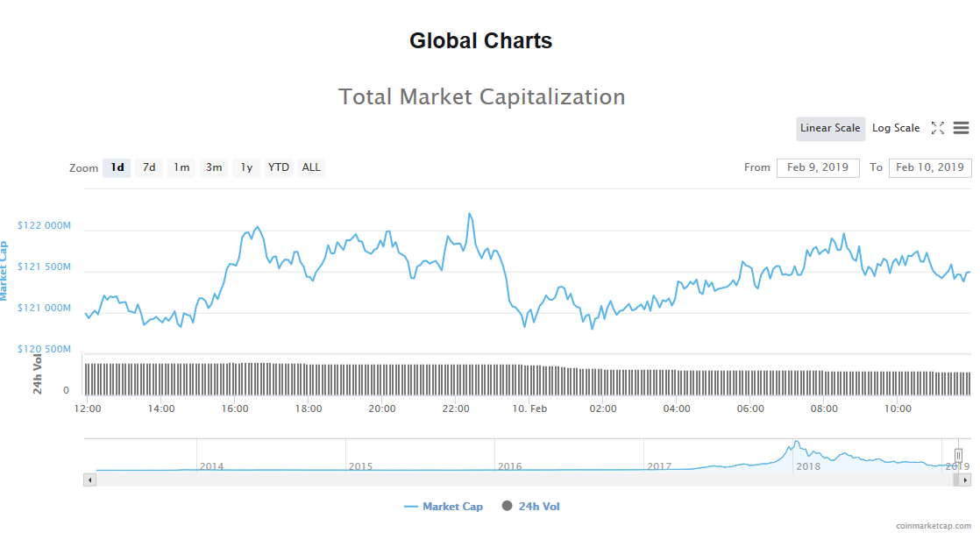Image resolution: width=980 pixels, height=540 pixels.
Task: Open the chart hamburger context menu
Action: [x=961, y=128]
